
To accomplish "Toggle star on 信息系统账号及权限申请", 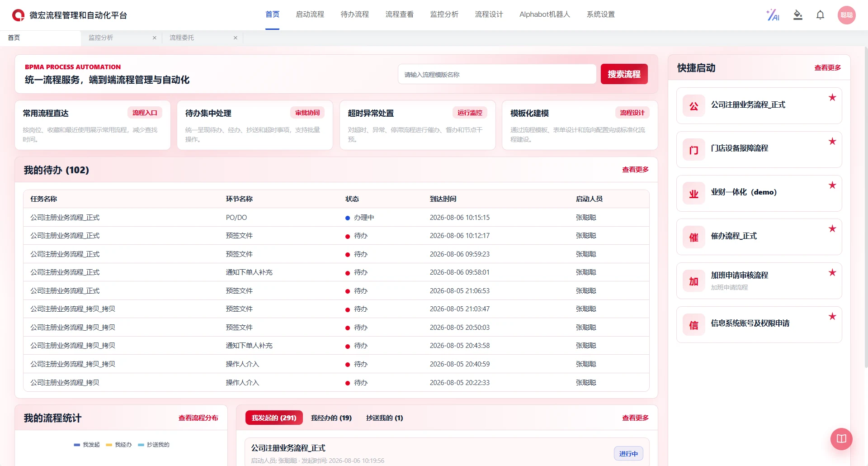I will 832,316.
